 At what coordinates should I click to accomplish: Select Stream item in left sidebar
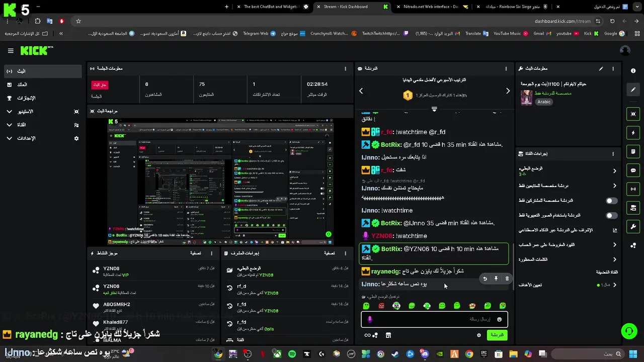(x=43, y=71)
